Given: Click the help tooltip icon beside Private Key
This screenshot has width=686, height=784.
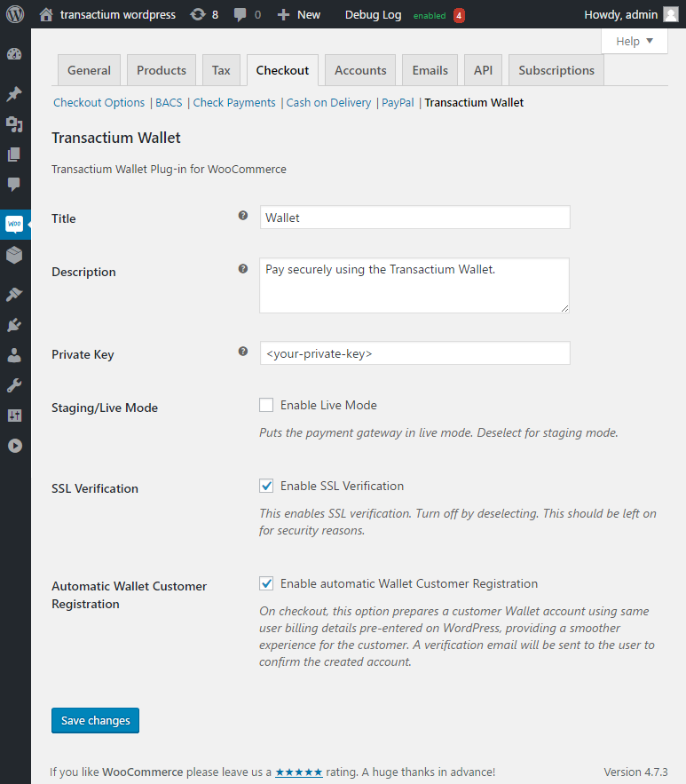Looking at the screenshot, I should (243, 352).
